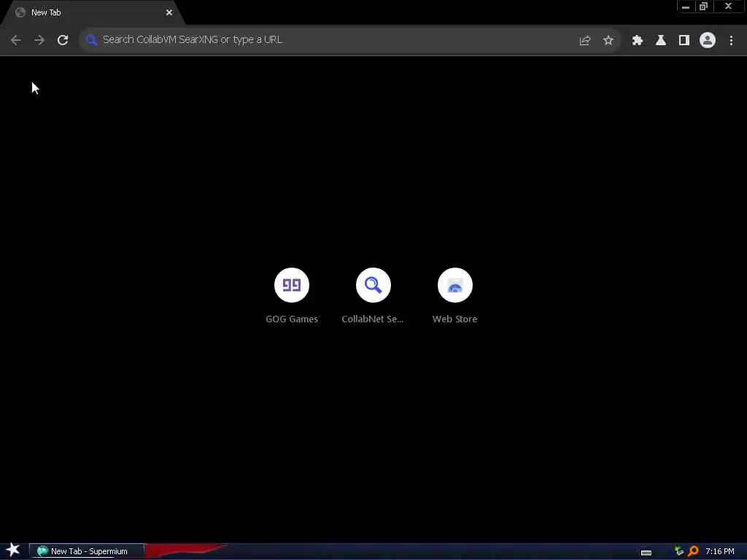Open the Experiments flask icon
747x560 pixels.
tap(661, 41)
